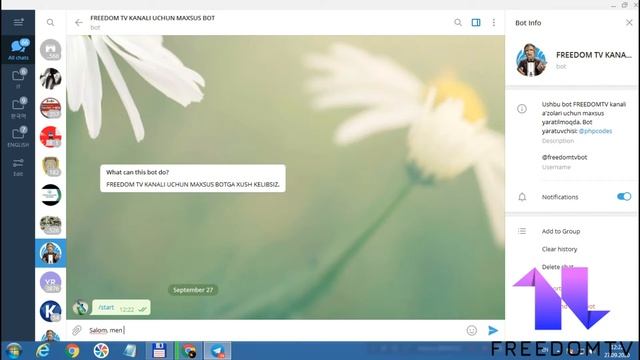Screen dimensions: 640x360
Task: Search within this bot chat
Action: point(458,22)
